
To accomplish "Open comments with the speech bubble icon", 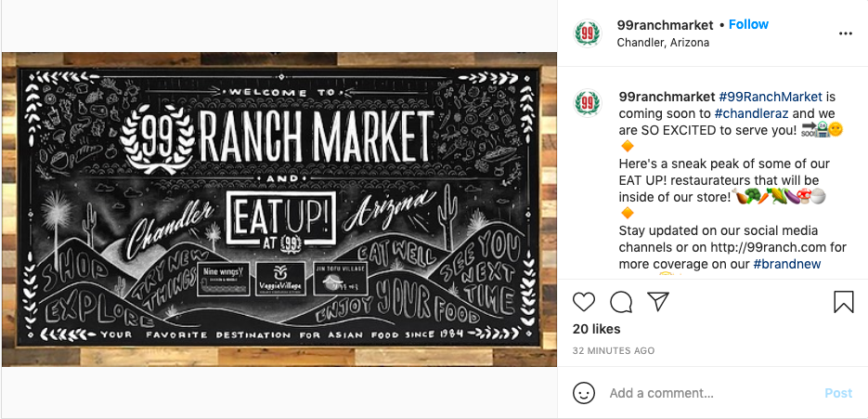I will pos(621,302).
